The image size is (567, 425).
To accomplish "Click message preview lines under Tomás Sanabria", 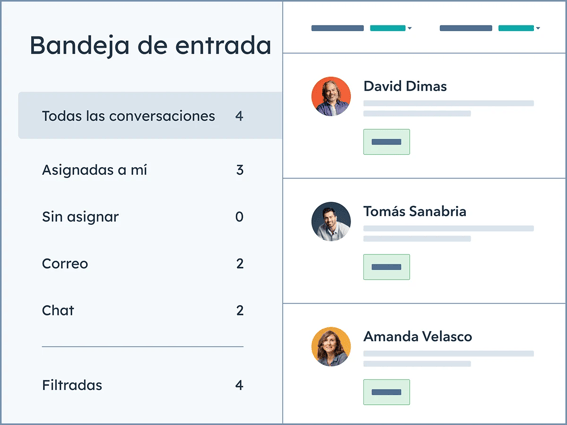I will [448, 234].
